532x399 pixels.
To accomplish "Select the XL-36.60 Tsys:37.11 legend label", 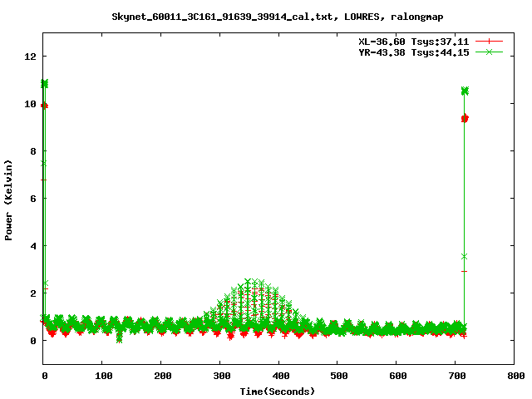I will [414, 42].
